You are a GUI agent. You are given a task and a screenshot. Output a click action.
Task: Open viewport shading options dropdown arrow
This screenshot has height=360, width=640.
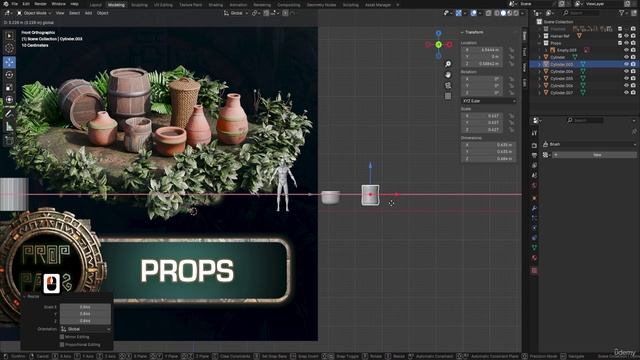(x=522, y=13)
